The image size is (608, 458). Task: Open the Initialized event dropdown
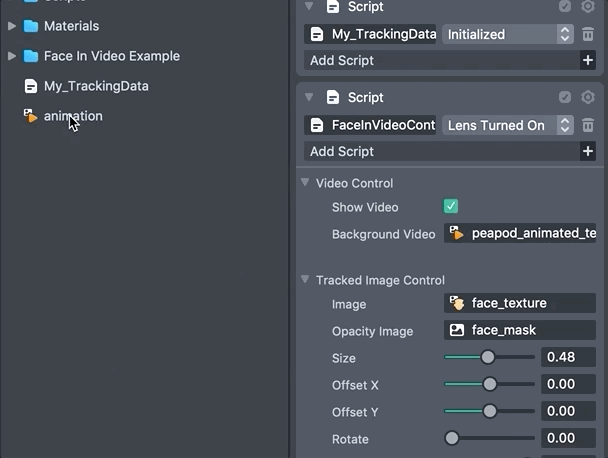point(508,34)
